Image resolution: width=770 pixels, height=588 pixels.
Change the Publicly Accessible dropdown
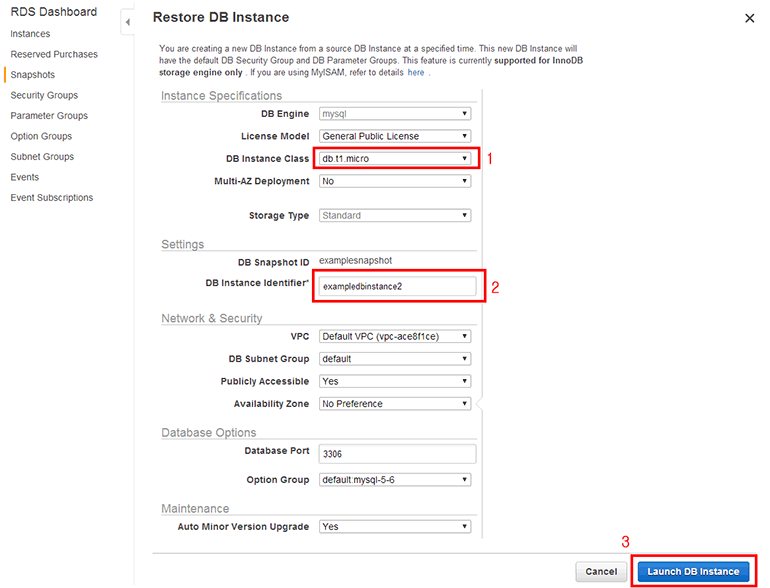coord(394,381)
